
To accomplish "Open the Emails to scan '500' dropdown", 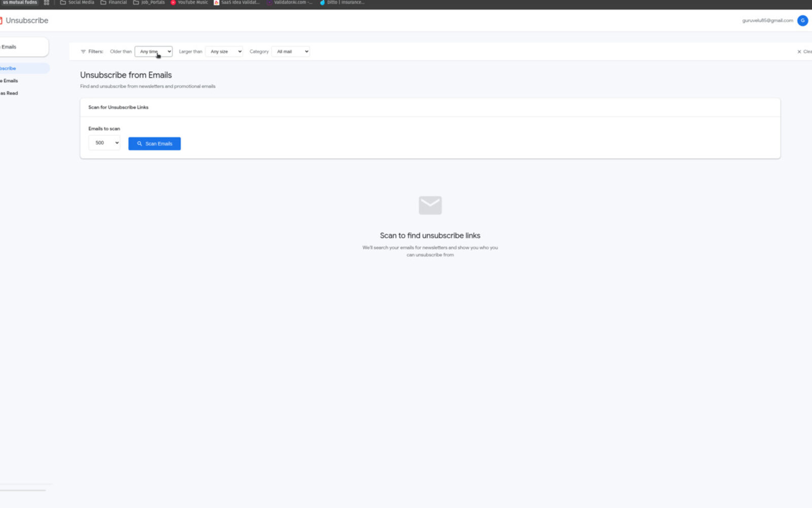I will [x=104, y=143].
